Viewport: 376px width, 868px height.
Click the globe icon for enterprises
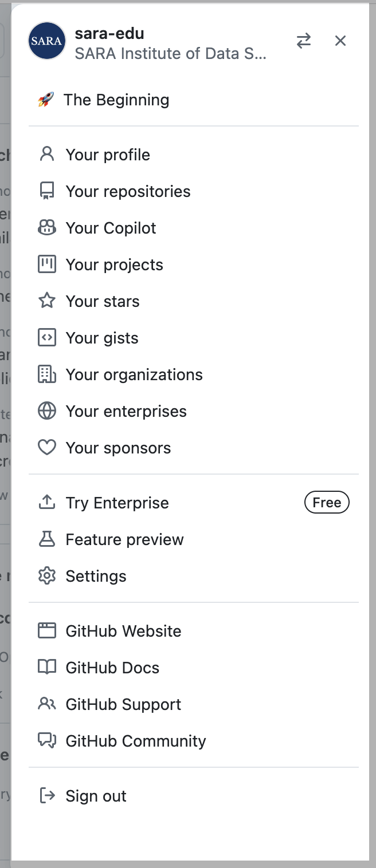46,411
